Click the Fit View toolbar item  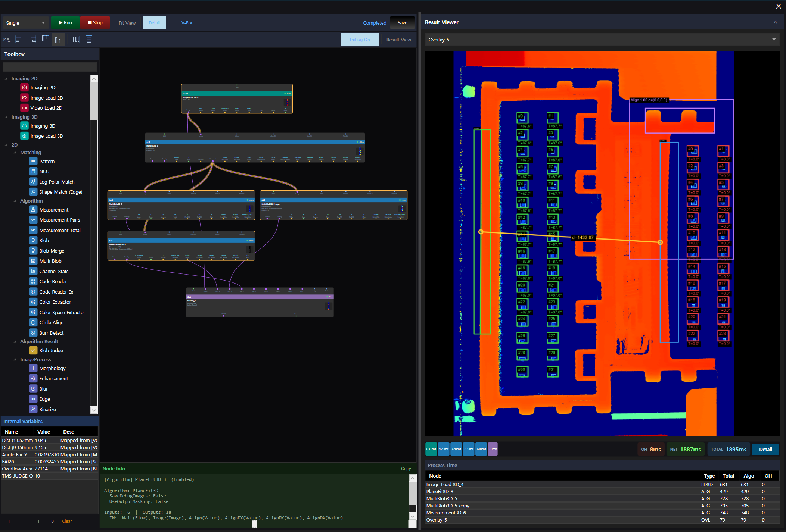(127, 23)
